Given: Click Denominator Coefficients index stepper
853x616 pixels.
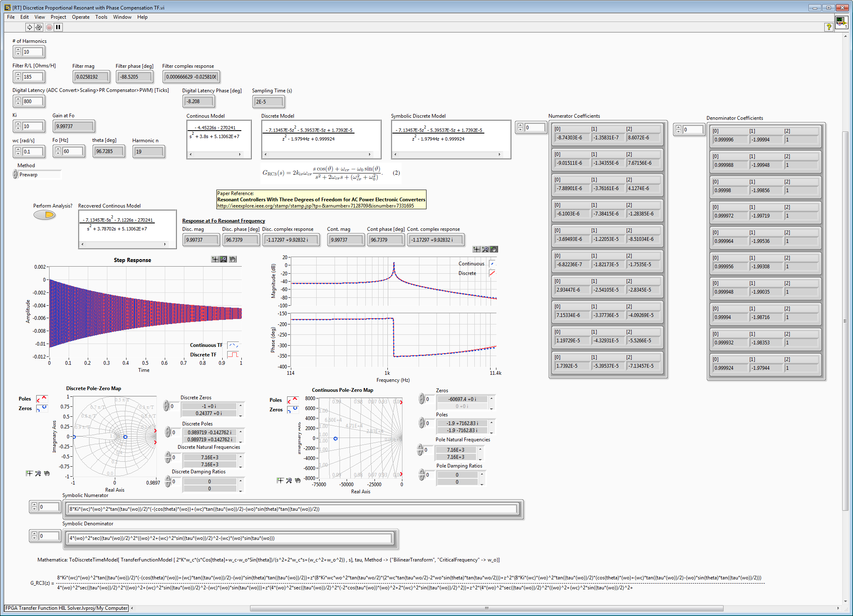Looking at the screenshot, I should coord(678,130).
